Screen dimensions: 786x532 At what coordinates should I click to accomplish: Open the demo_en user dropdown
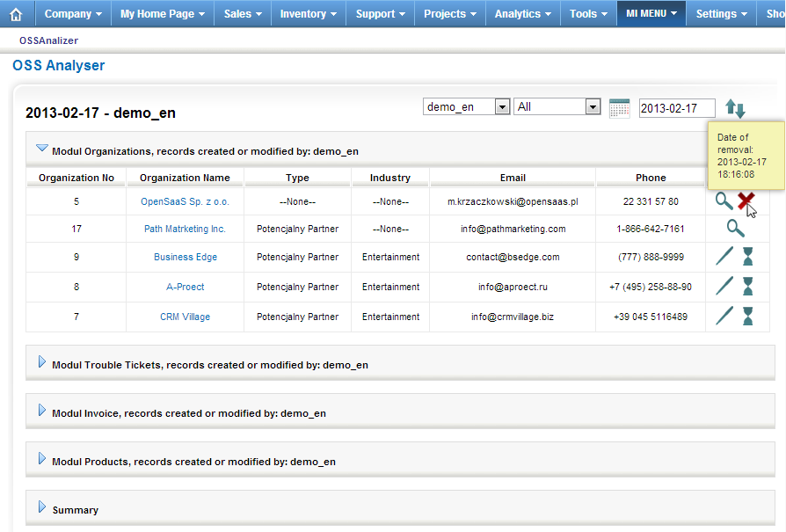pyautogui.click(x=467, y=106)
